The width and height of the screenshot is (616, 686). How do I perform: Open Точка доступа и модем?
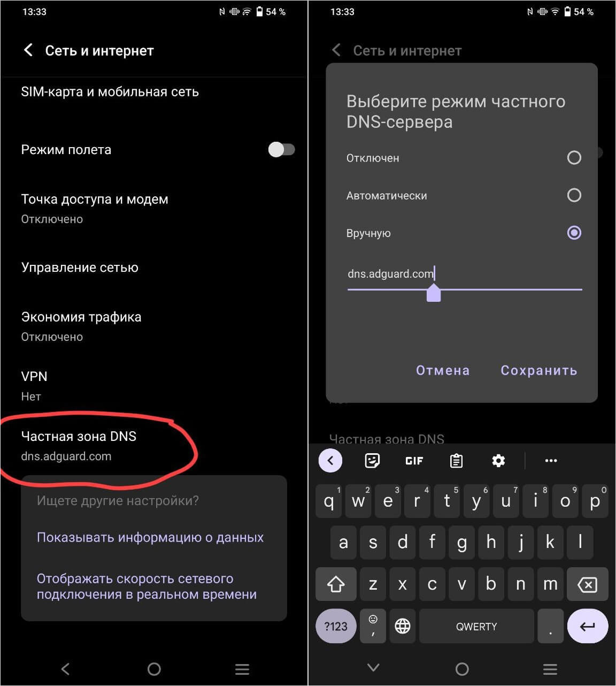pyautogui.click(x=154, y=208)
